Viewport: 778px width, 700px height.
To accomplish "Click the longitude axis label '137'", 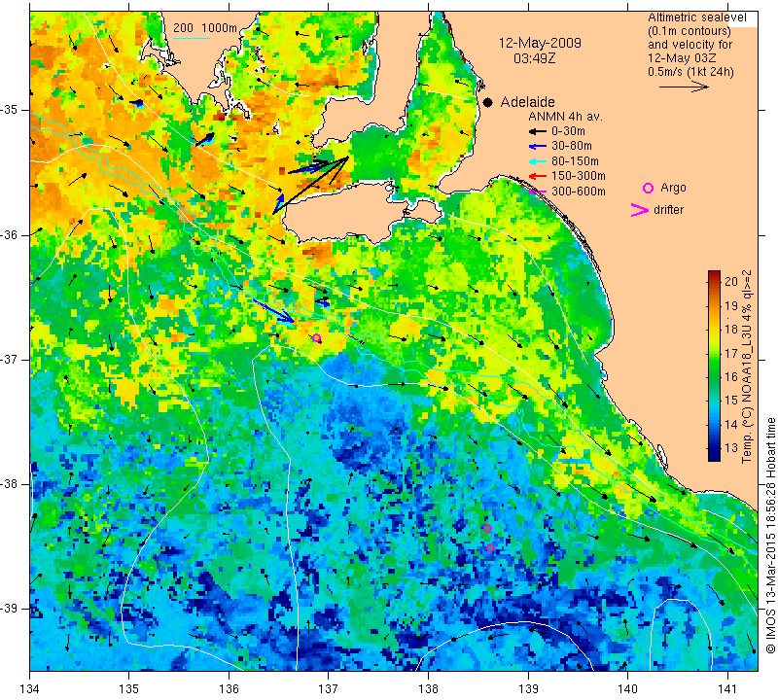I will [329, 689].
